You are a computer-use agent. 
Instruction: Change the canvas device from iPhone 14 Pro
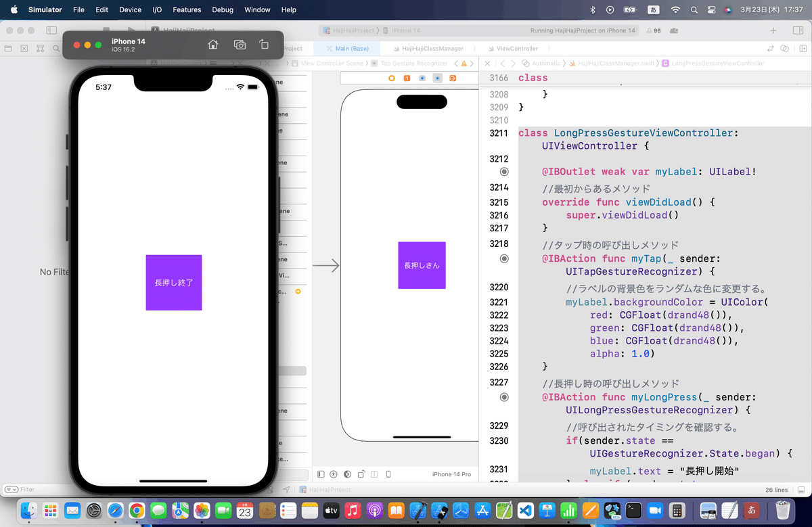[x=451, y=474]
